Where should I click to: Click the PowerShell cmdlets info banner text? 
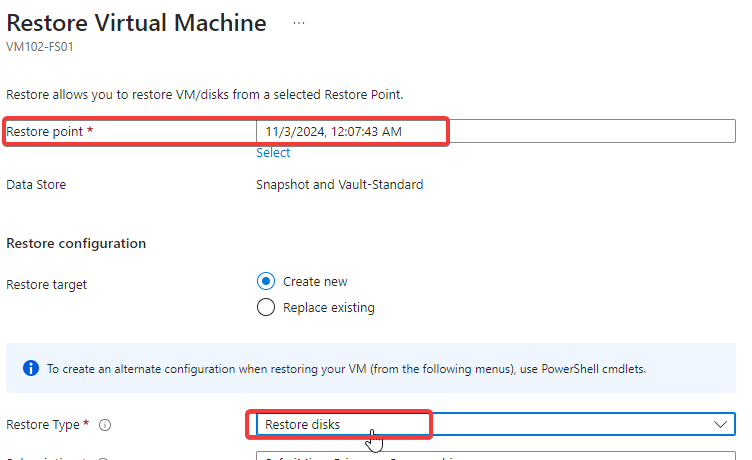coord(346,369)
